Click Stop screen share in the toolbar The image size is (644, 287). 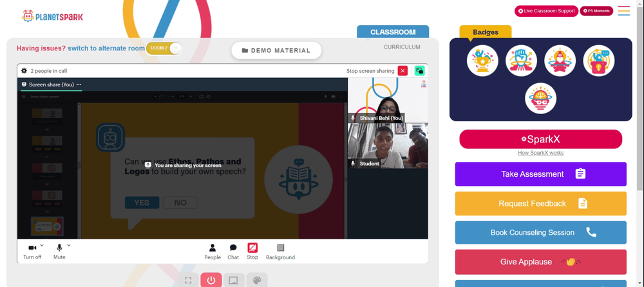252,252
